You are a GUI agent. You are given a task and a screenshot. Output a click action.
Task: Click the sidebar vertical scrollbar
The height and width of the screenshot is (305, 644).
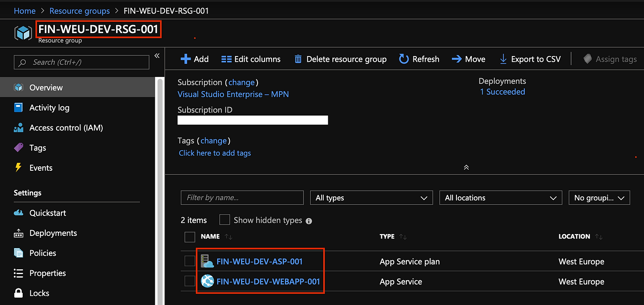point(160,191)
